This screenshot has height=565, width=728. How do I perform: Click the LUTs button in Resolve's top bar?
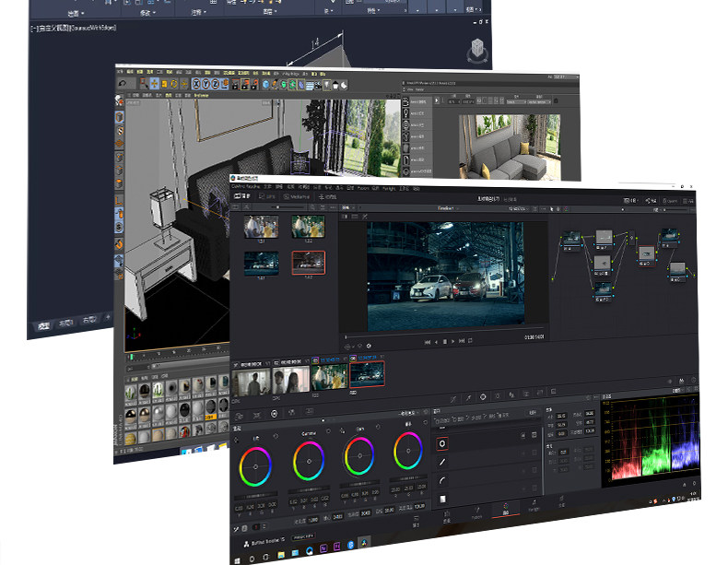(267, 196)
